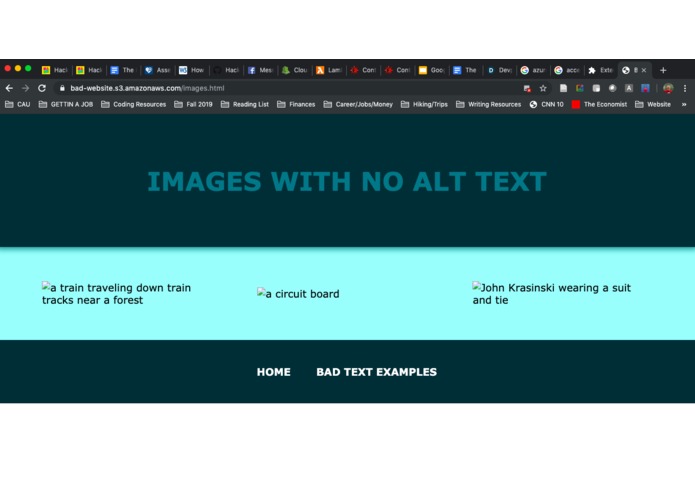Open the Reading List bookmarks folder
The image size is (695, 494).
click(x=245, y=105)
